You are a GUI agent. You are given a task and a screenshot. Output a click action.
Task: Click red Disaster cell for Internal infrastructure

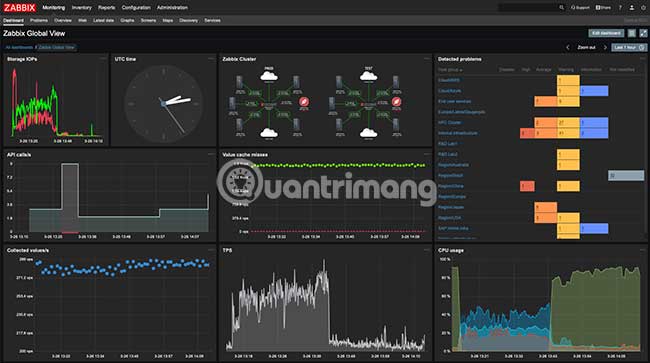tap(527, 133)
